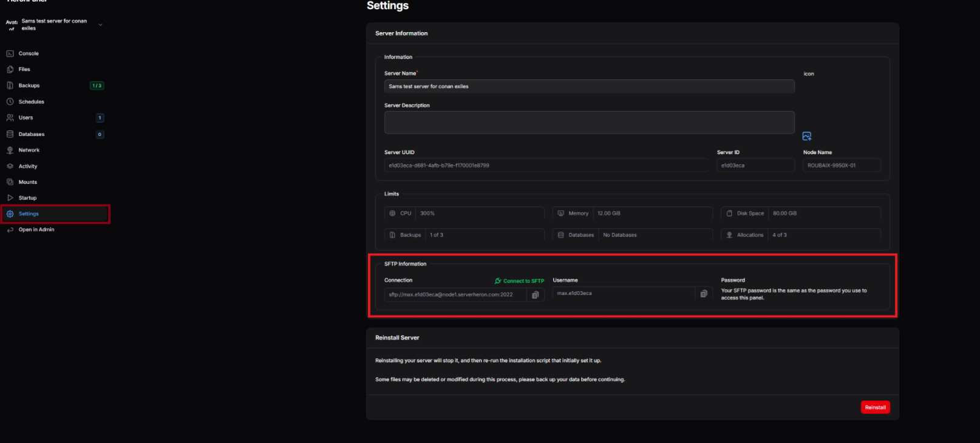This screenshot has height=443, width=980.
Task: Click the Schedules clock icon
Action: point(10,102)
